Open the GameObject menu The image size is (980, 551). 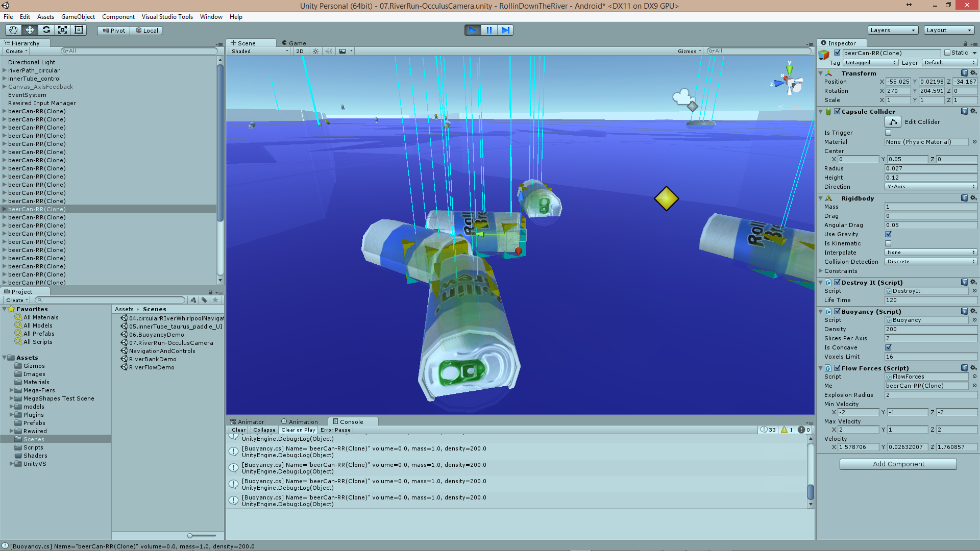pos(78,17)
